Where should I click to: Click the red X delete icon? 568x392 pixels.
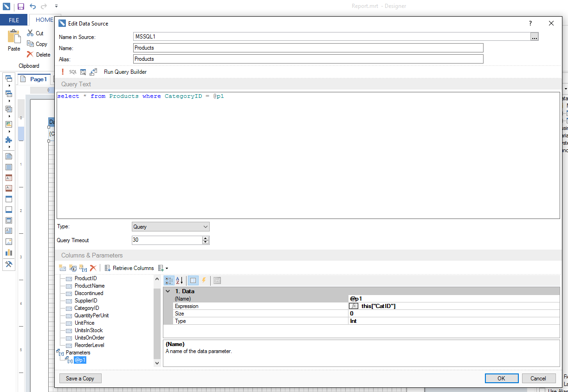[x=93, y=268]
